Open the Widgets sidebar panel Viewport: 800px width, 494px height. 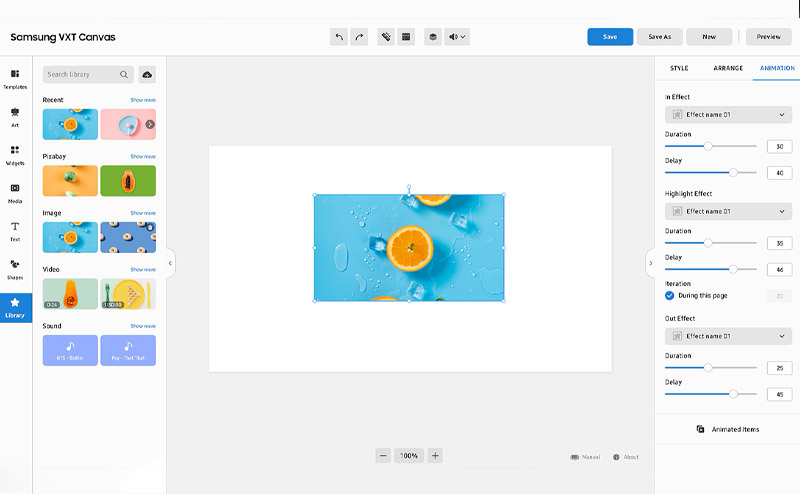pyautogui.click(x=15, y=154)
